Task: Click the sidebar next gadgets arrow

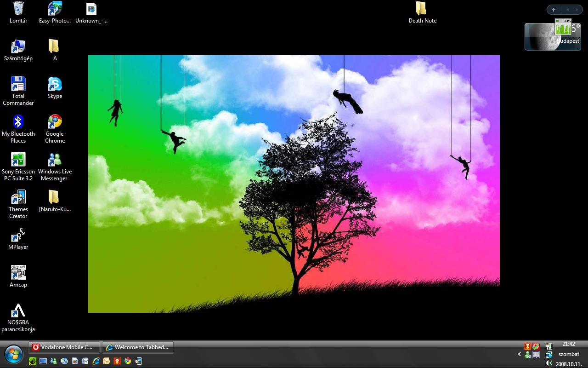Action: (577, 10)
